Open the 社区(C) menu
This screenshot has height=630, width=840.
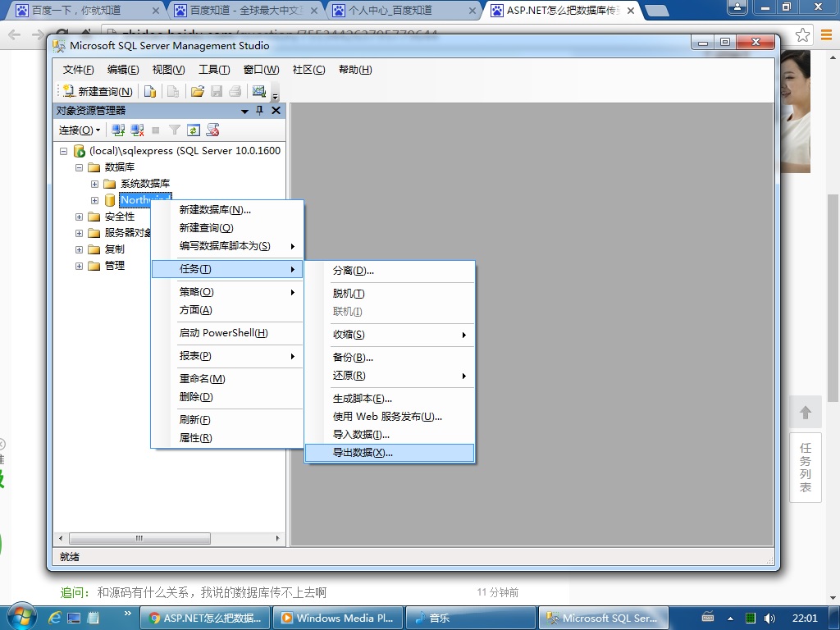tap(308, 70)
